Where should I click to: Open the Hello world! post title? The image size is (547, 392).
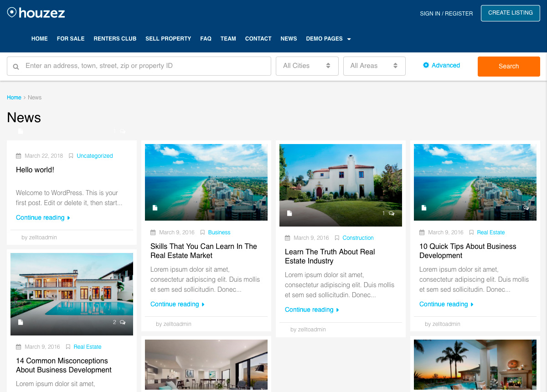(x=35, y=170)
